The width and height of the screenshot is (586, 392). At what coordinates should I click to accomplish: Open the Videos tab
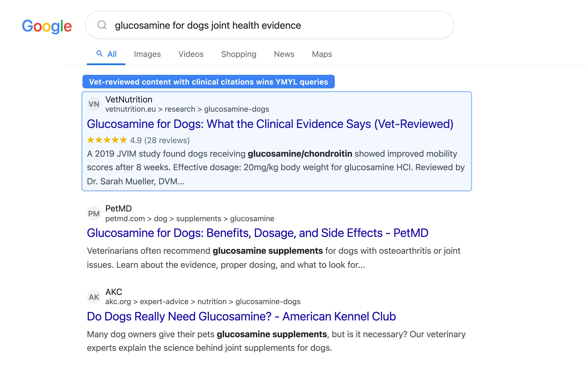191,54
